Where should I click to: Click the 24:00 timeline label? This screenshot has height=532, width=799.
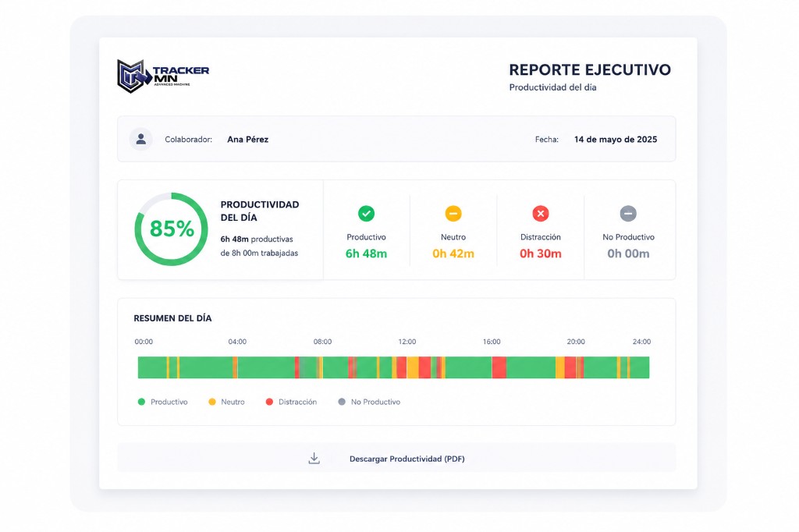point(641,342)
